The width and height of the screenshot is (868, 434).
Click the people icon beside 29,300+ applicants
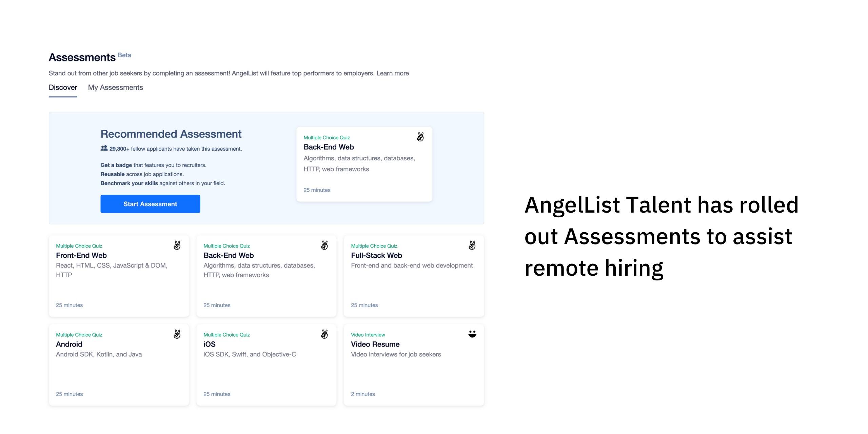point(104,148)
